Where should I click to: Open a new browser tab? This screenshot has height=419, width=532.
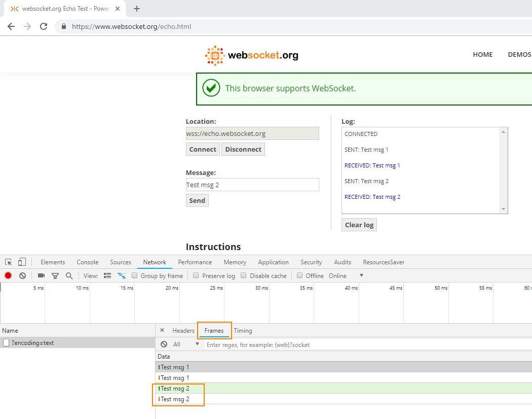click(137, 9)
